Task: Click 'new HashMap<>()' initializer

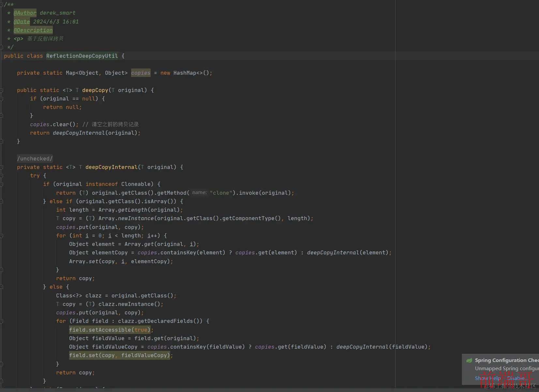Action: pyautogui.click(x=185, y=73)
